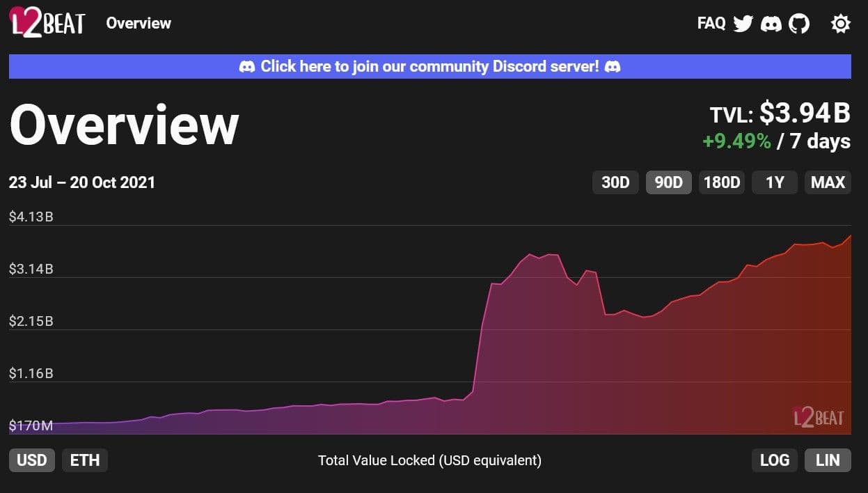Screen dimensions: 868x493
Task: Enable LOG scale for chart
Action: point(774,460)
